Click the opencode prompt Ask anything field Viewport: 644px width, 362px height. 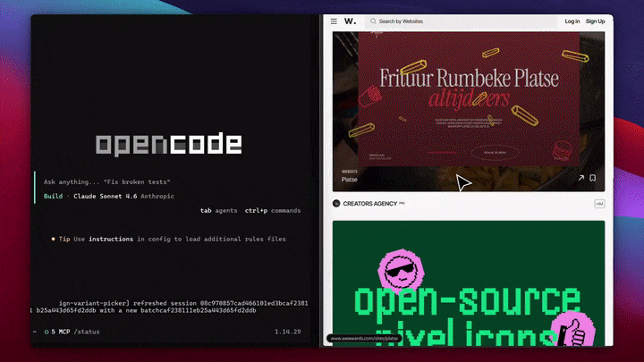click(106, 181)
